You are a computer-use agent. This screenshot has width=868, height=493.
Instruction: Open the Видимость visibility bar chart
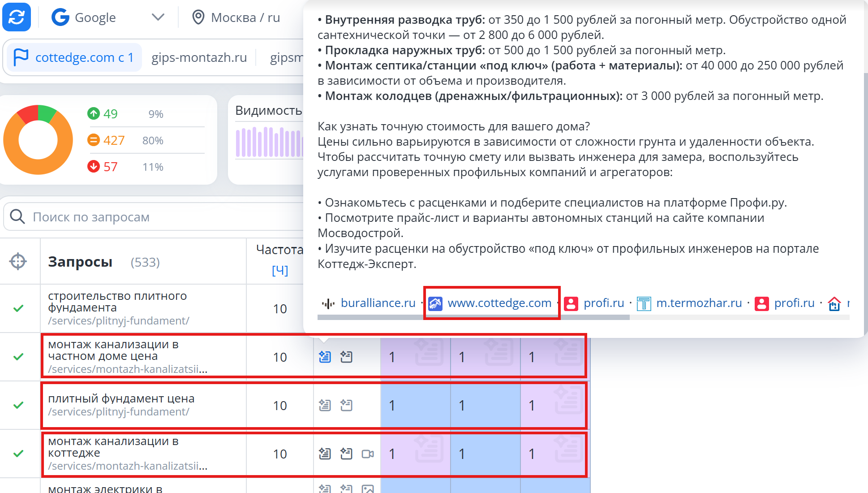(x=269, y=142)
